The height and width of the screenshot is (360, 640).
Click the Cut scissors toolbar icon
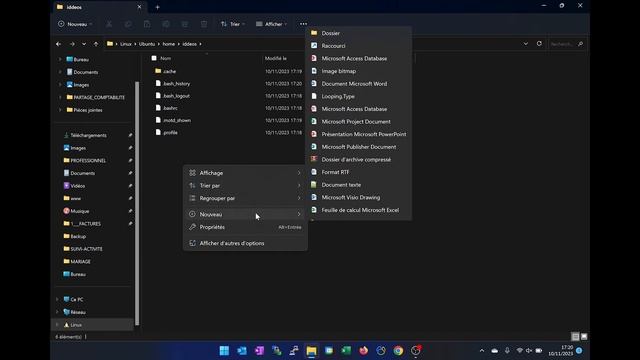109,24
